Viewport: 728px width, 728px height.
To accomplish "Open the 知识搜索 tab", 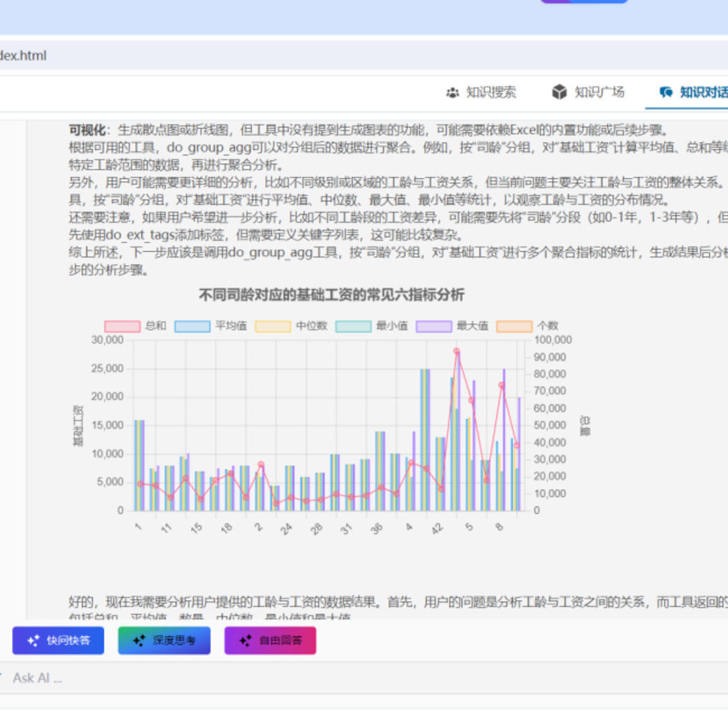I will coord(481,92).
